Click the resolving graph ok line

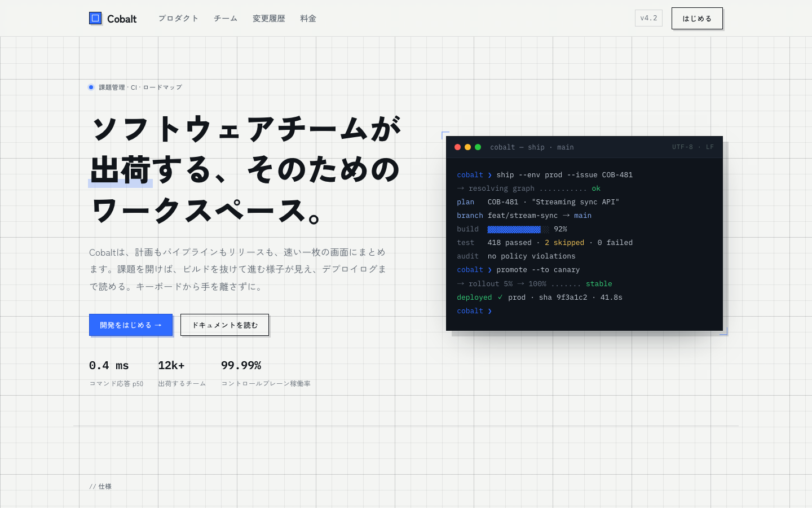click(529, 189)
